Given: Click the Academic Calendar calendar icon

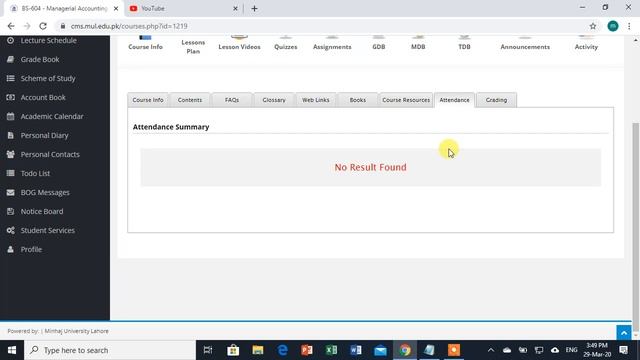Looking at the screenshot, I should pyautogui.click(x=11, y=116).
